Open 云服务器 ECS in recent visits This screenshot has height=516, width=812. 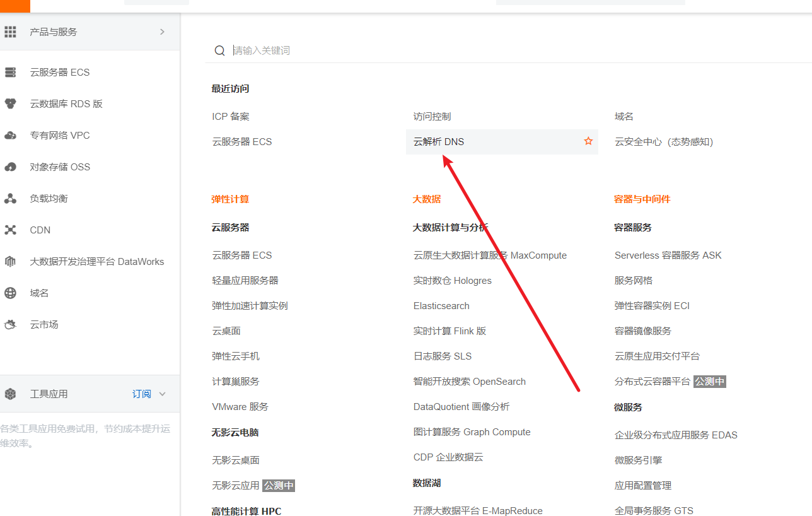coord(242,142)
